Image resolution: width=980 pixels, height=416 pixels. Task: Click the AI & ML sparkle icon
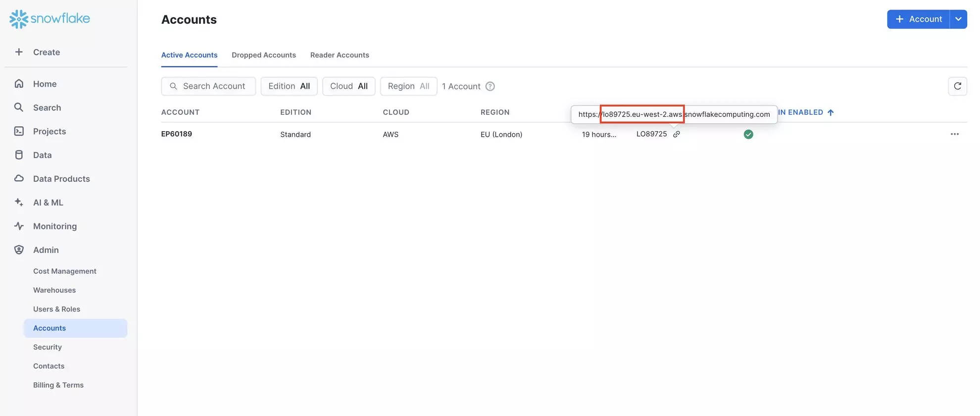click(19, 203)
